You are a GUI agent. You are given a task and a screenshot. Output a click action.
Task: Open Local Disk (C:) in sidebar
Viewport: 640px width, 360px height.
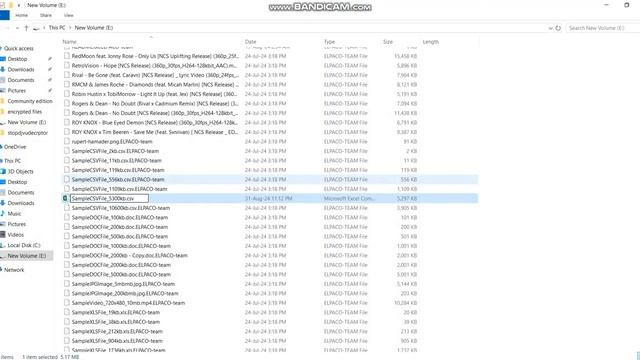[24, 245]
